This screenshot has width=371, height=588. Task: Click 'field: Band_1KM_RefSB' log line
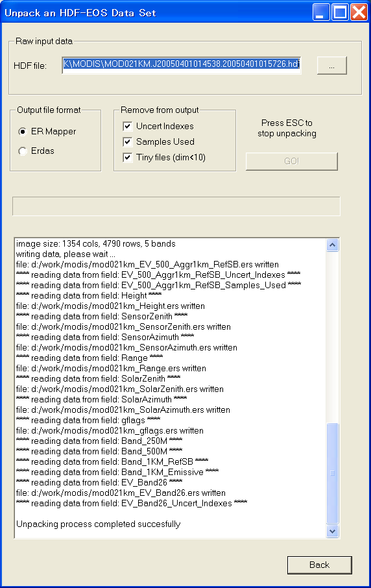click(112, 461)
